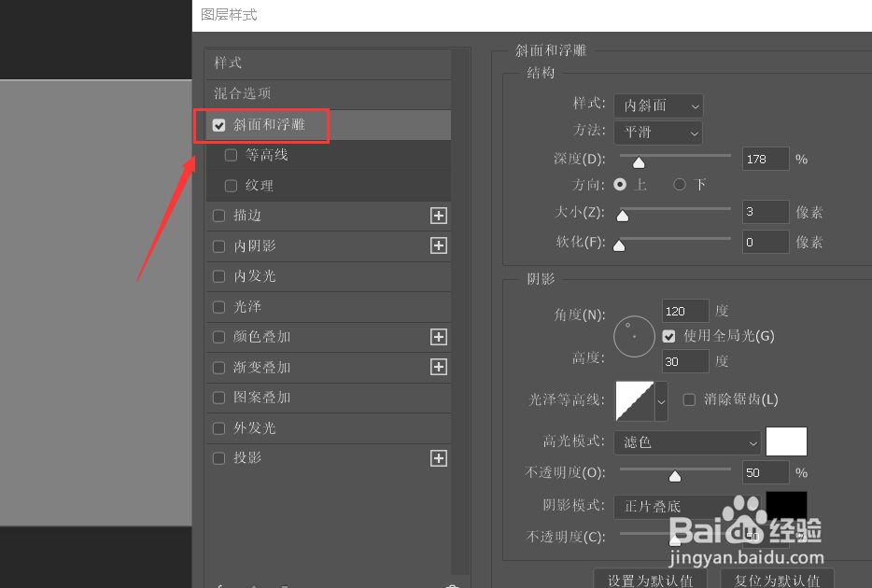Click the highlight opacity field showing 50
This screenshot has height=588, width=872.
point(766,472)
